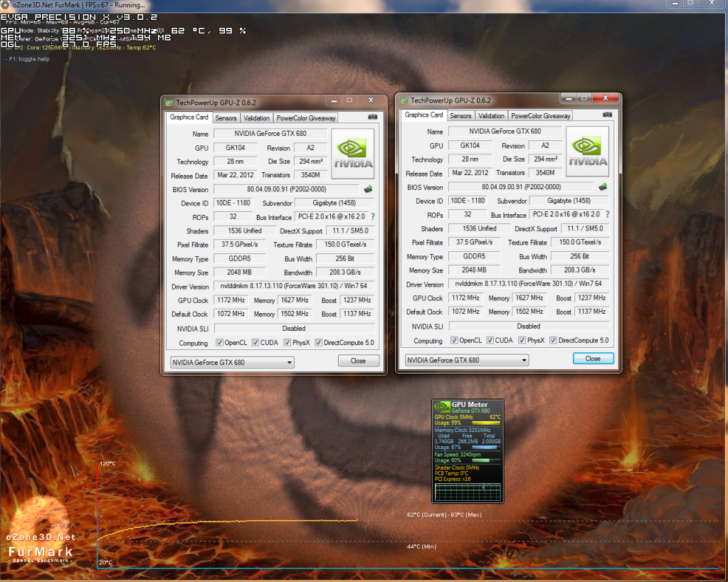The height and width of the screenshot is (582, 728).
Task: Click Texture Fillrate 150.0 GTexel/s in right GPU-Z
Action: [x=580, y=243]
